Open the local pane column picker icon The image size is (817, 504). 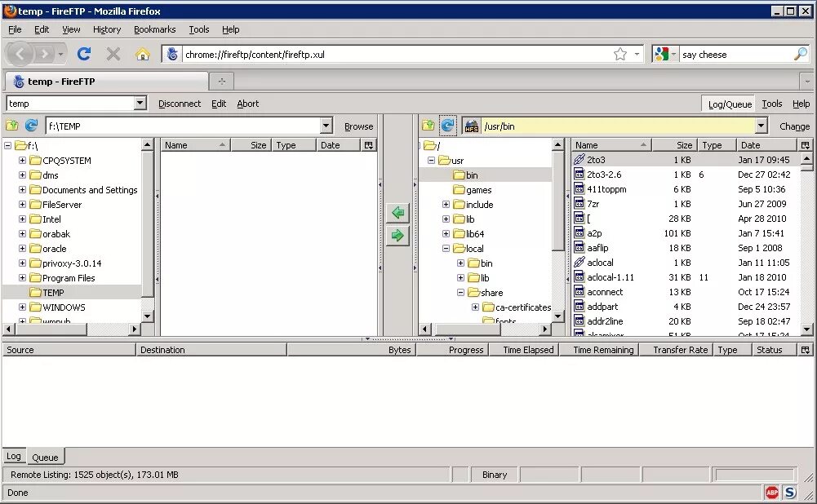369,145
